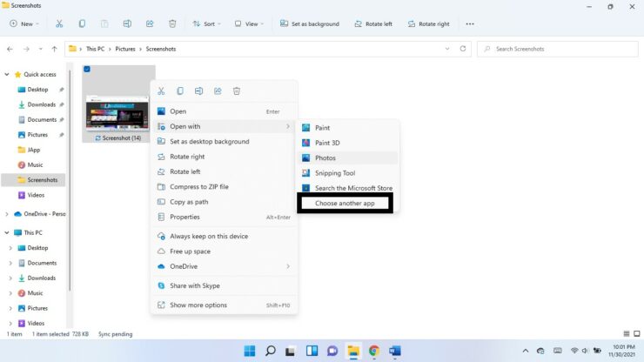Open the Sort dropdown in the toolbar
Image resolution: width=644 pixels, height=362 pixels.
(x=207, y=23)
